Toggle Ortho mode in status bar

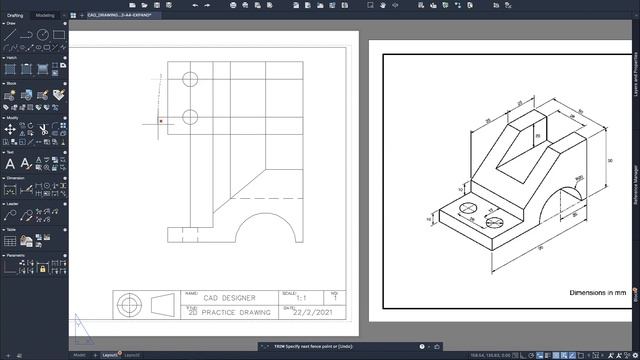point(523,356)
